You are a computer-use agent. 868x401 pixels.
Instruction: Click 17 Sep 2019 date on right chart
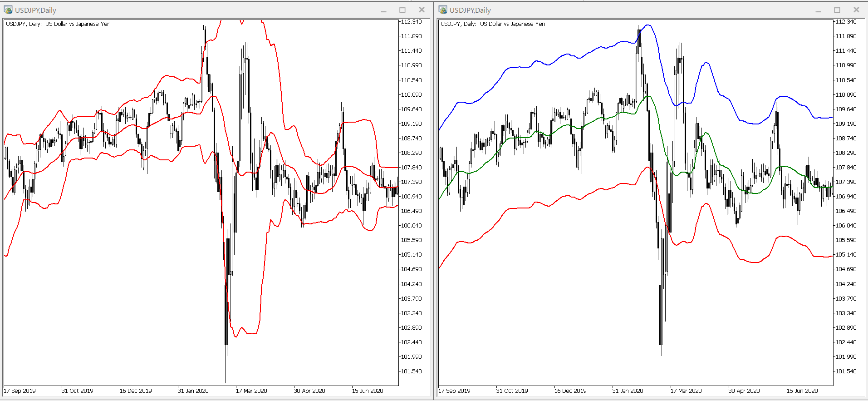coord(454,391)
